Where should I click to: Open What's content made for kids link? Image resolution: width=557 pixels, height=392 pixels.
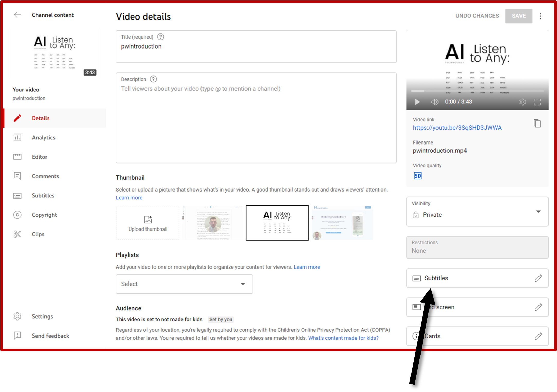tap(343, 338)
